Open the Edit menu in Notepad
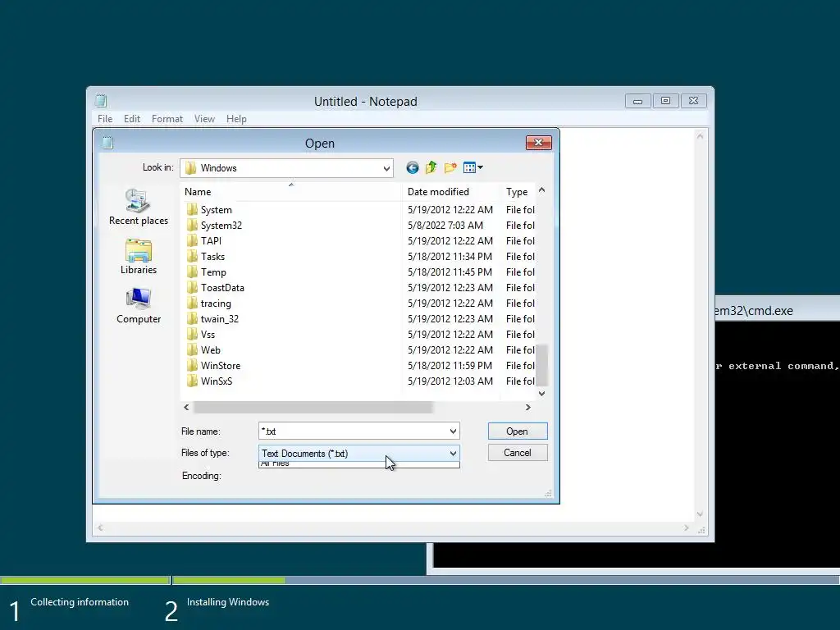 tap(132, 118)
